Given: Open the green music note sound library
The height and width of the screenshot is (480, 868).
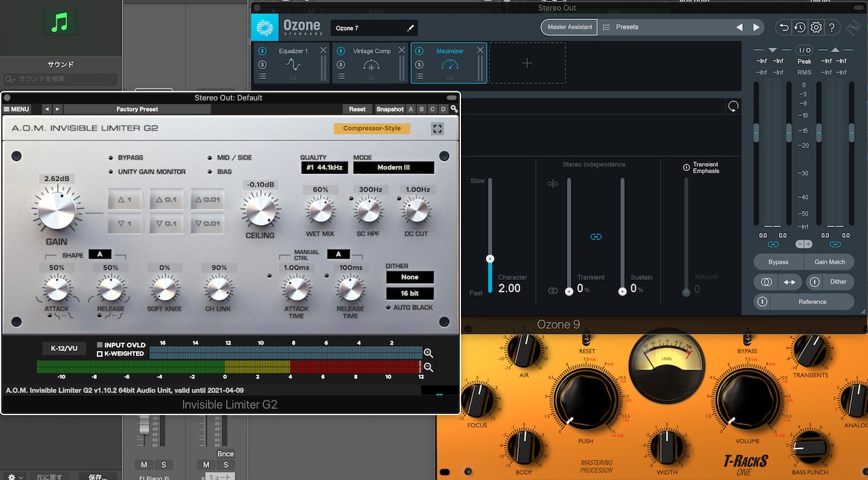Looking at the screenshot, I should pyautogui.click(x=60, y=23).
